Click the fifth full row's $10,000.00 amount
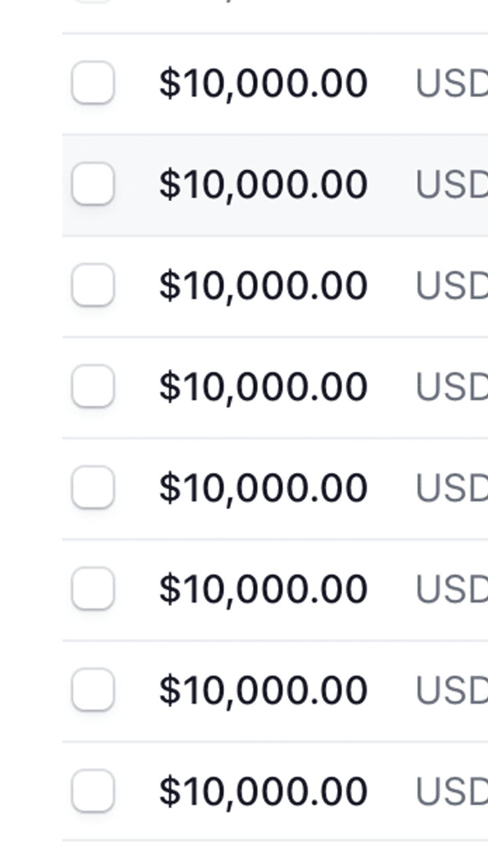This screenshot has height=868, width=488. (263, 488)
